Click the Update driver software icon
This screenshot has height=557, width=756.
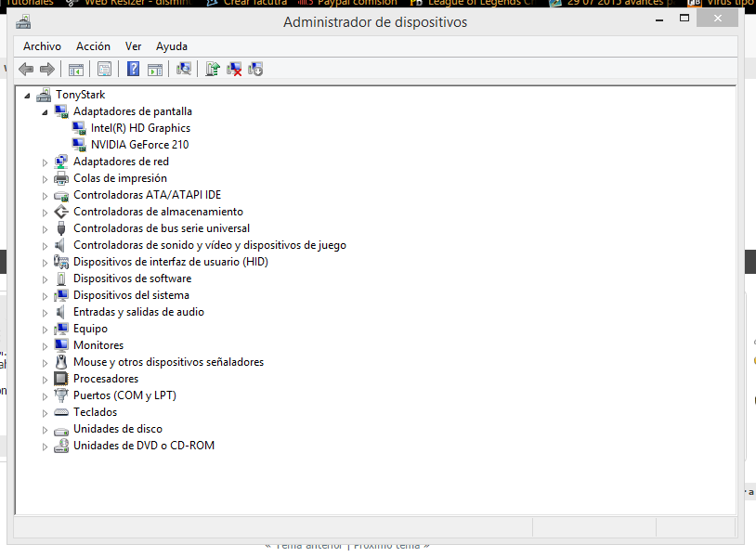[x=213, y=70]
